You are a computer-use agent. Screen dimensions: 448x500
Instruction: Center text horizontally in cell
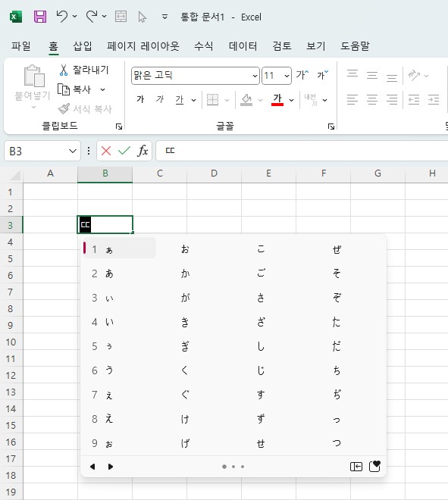372,99
